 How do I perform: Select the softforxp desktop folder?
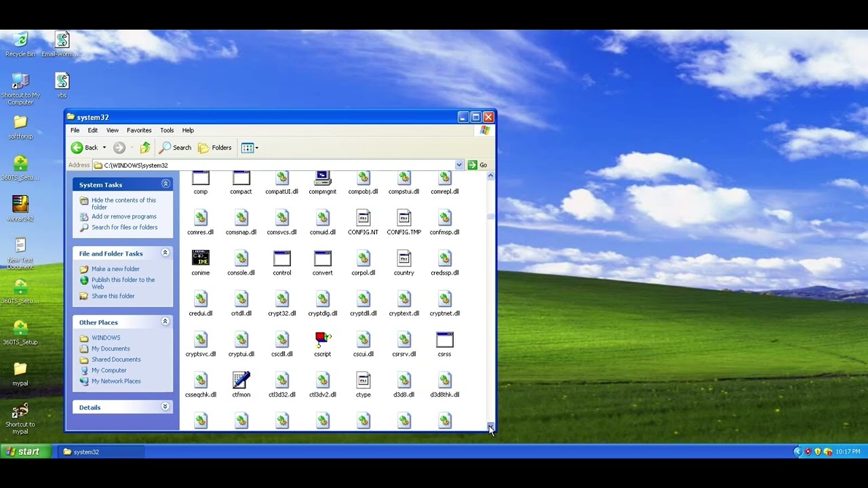point(20,127)
